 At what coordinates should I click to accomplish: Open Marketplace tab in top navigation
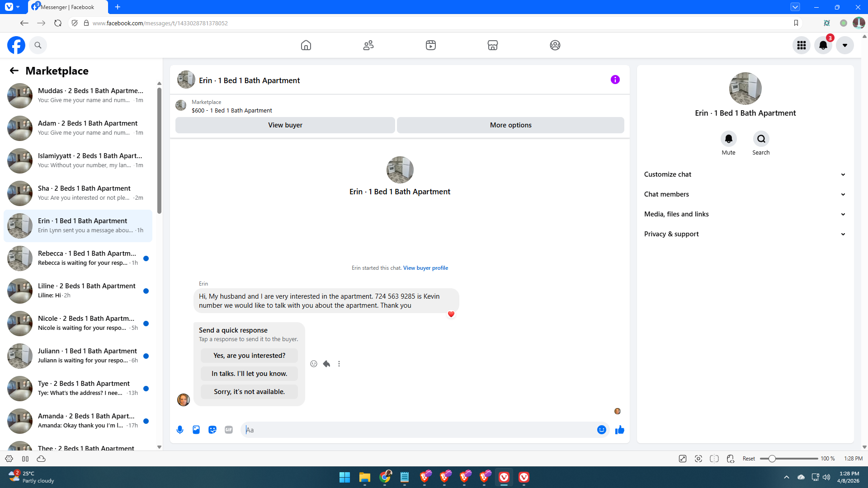[x=492, y=45]
